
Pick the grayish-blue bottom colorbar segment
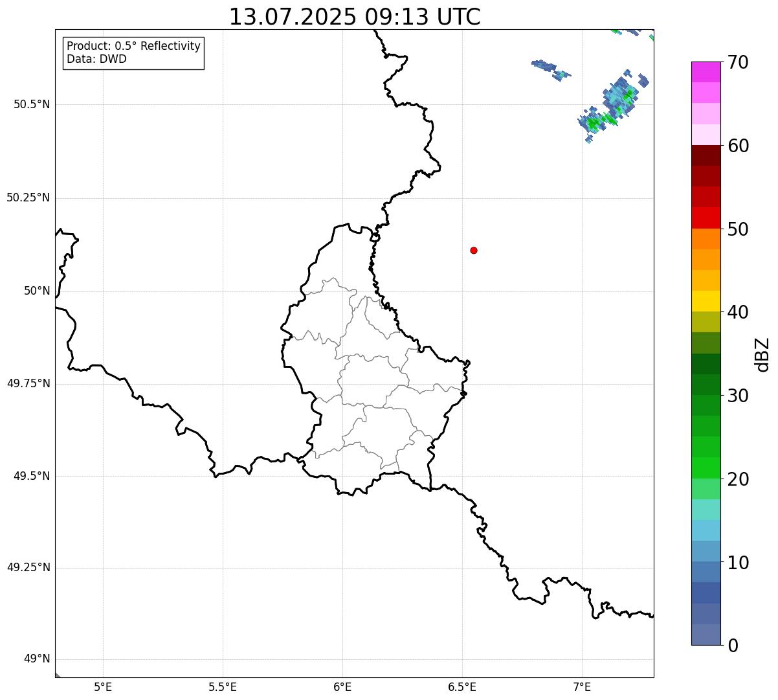click(x=706, y=635)
